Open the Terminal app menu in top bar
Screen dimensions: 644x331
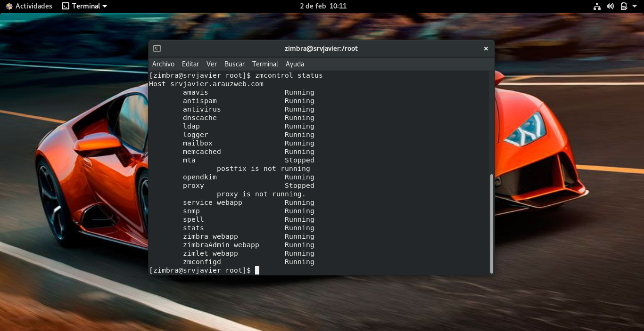pos(84,6)
